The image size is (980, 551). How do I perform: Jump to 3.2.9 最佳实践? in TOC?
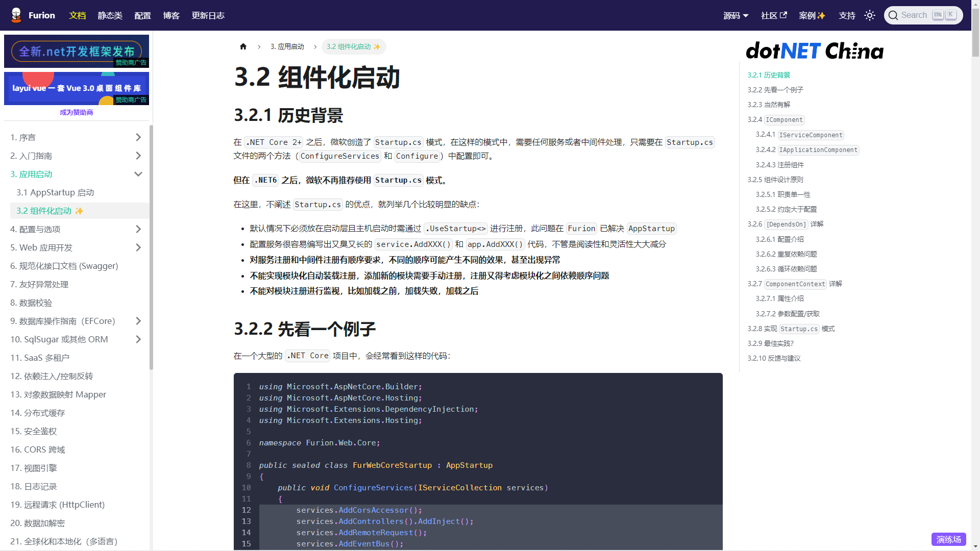(x=771, y=343)
